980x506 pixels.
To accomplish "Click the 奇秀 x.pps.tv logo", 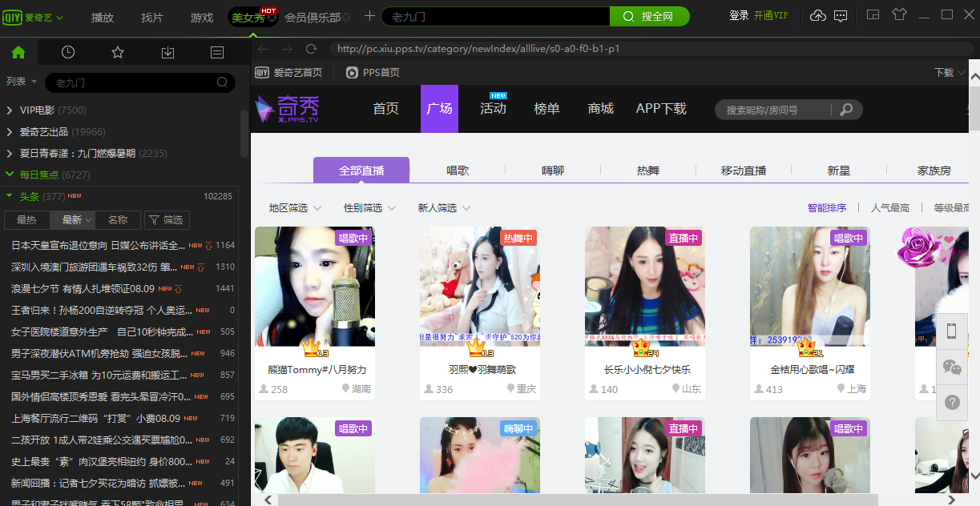I will [288, 109].
